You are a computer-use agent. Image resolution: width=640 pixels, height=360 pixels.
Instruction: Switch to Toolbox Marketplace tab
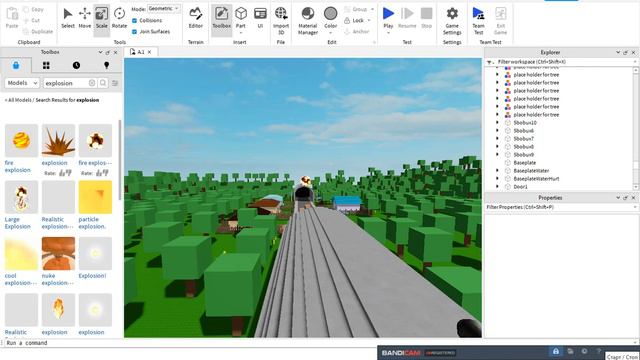[x=16, y=65]
